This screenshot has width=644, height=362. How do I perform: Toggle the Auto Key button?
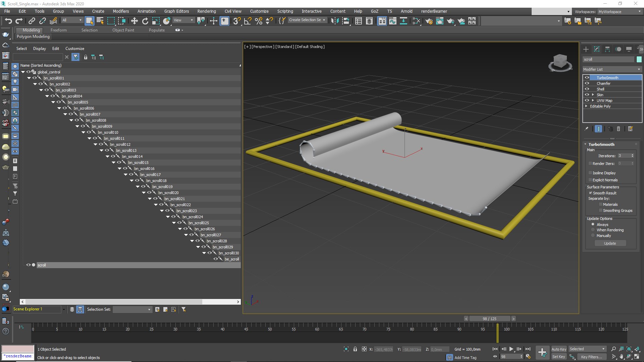click(559, 349)
